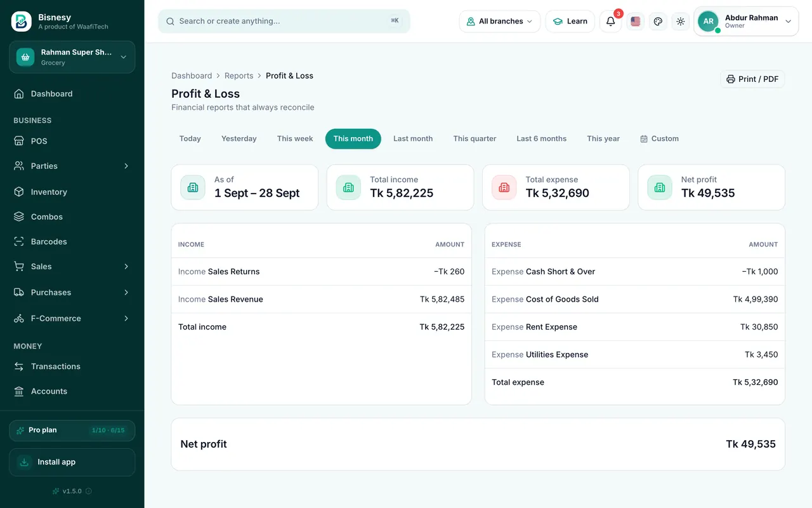812x508 pixels.
Task: Click Reports breadcrumb link
Action: (239, 76)
